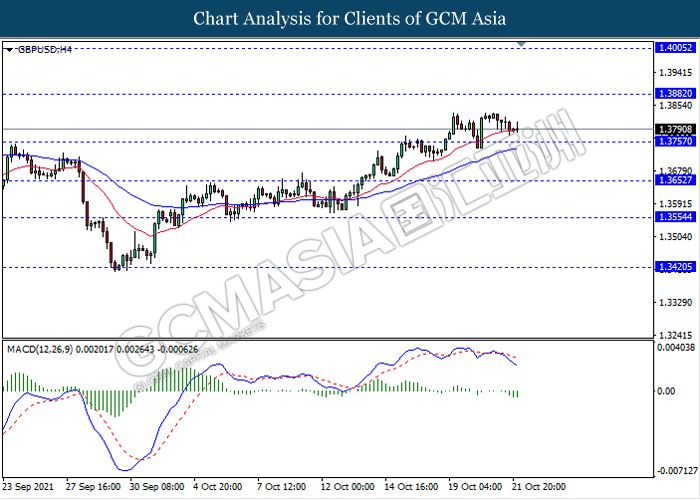Click the 1.32415 price axis value
The width and height of the screenshot is (700, 500).
(675, 335)
